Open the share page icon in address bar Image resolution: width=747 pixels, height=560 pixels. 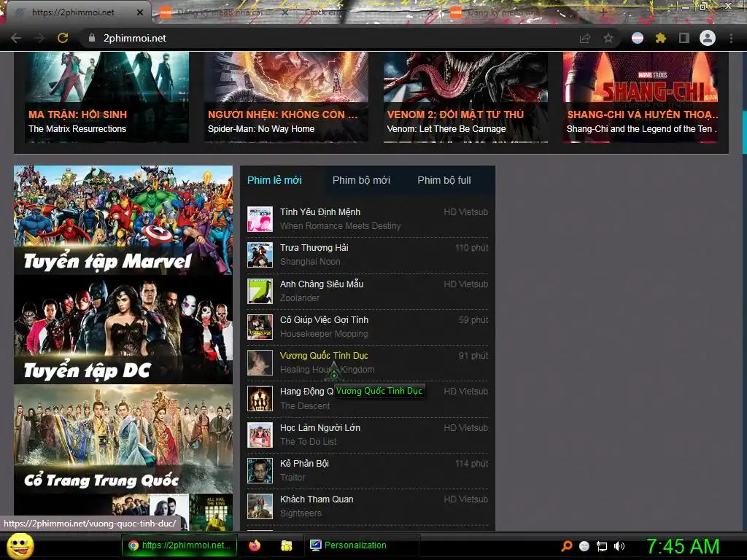pos(585,38)
